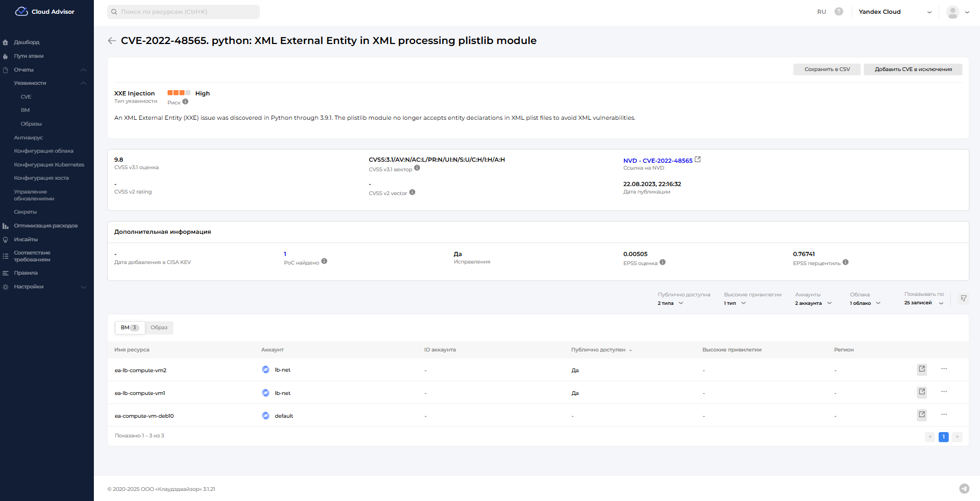Collapse the Отчеты sidebar section
Screen dimensions: 980x501
coord(83,70)
